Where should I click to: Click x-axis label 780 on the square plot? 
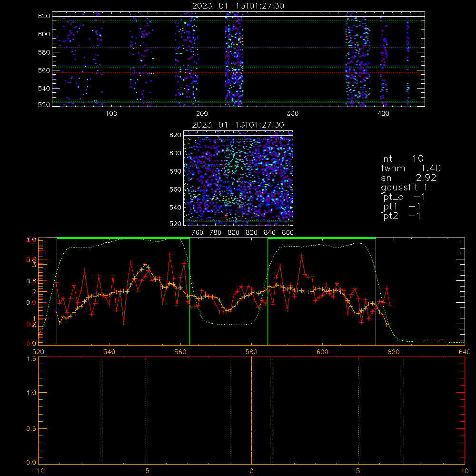216,233
